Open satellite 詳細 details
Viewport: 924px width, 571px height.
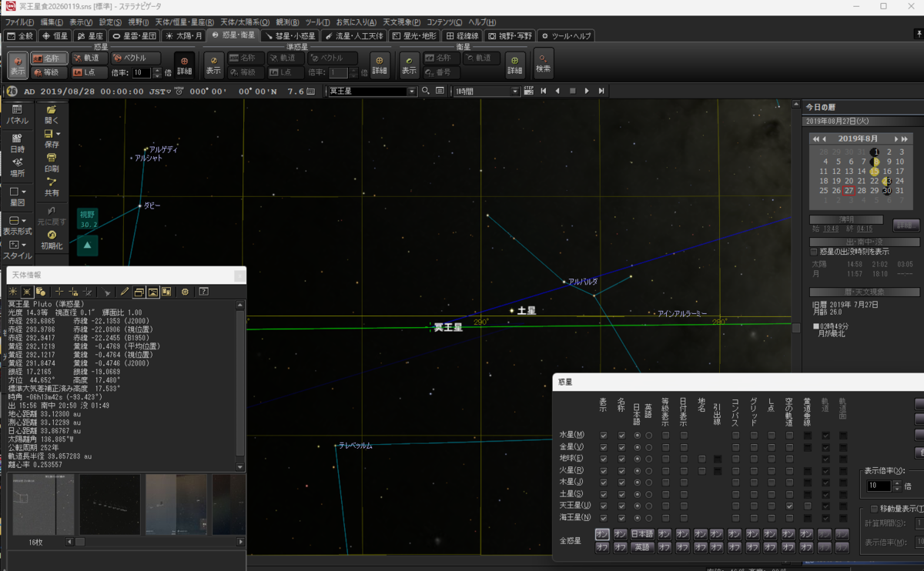(514, 65)
